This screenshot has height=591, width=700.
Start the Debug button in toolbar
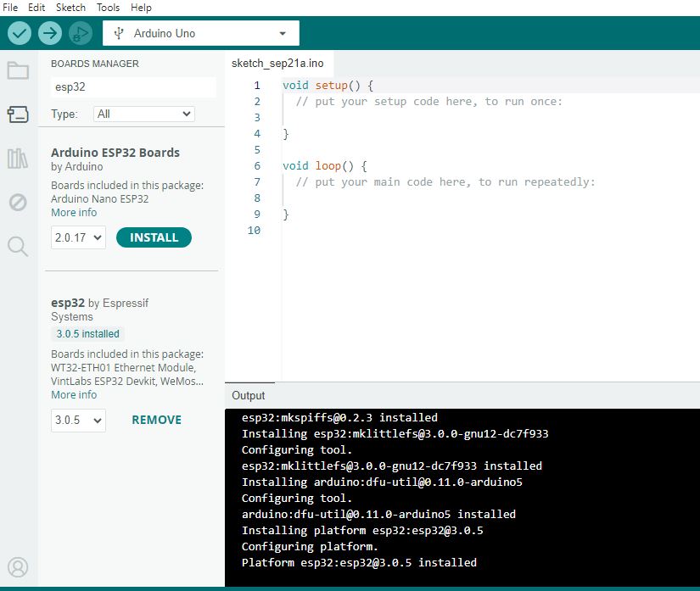click(81, 33)
